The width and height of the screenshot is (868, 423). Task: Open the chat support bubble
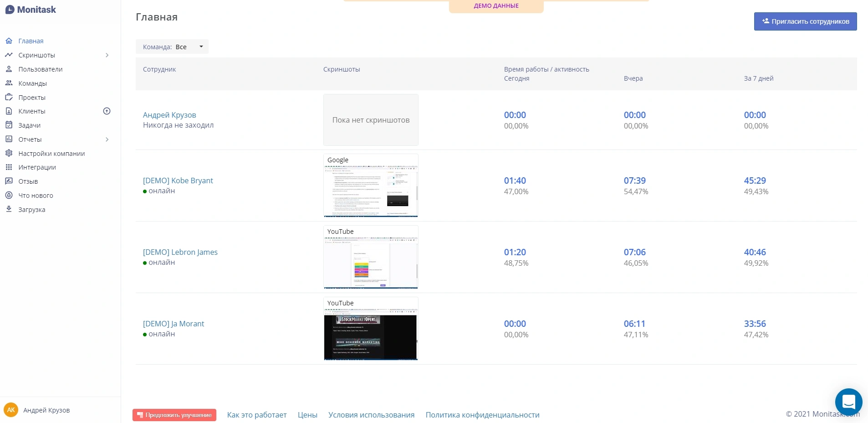848,402
